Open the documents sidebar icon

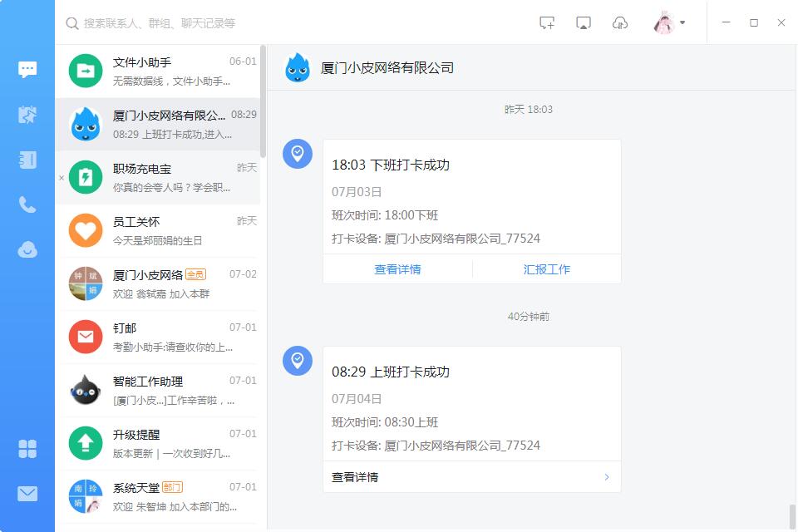(27, 160)
